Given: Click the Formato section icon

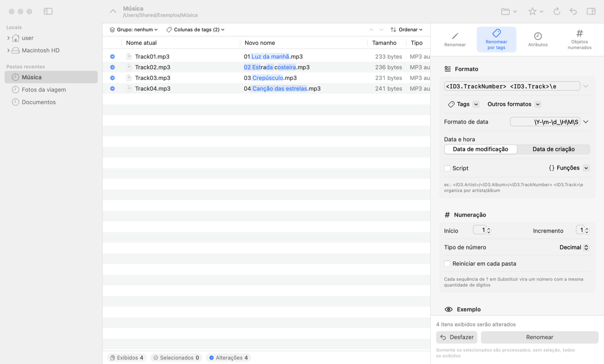Looking at the screenshot, I should pyautogui.click(x=448, y=69).
